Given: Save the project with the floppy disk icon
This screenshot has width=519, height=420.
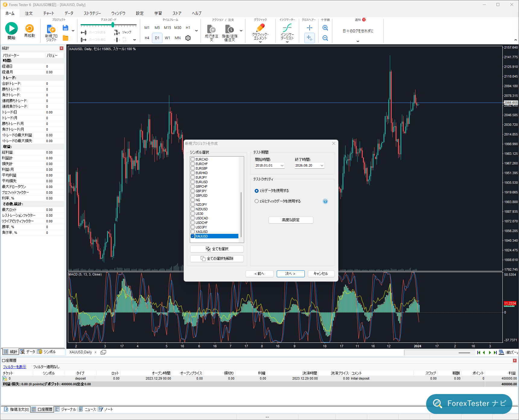Looking at the screenshot, I should click(x=65, y=28).
